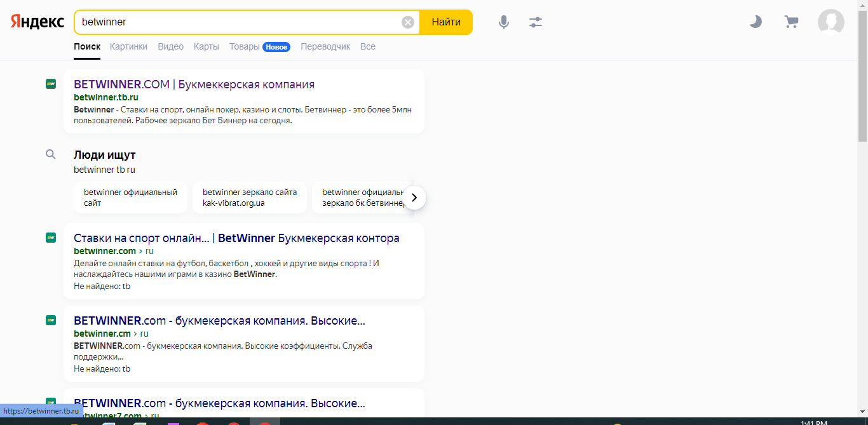Clear the search field with the X icon
The width and height of the screenshot is (868, 425).
[x=408, y=22]
